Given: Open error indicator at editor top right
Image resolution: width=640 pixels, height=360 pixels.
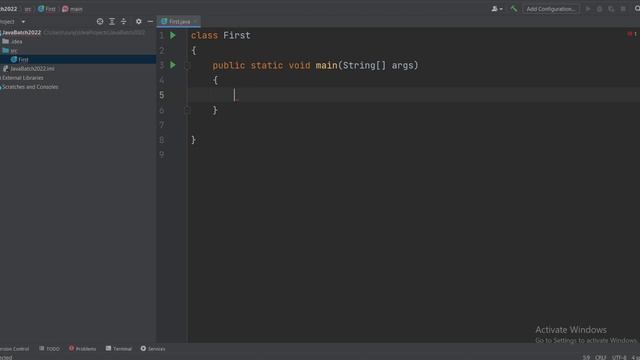Looking at the screenshot, I should tap(632, 34).
